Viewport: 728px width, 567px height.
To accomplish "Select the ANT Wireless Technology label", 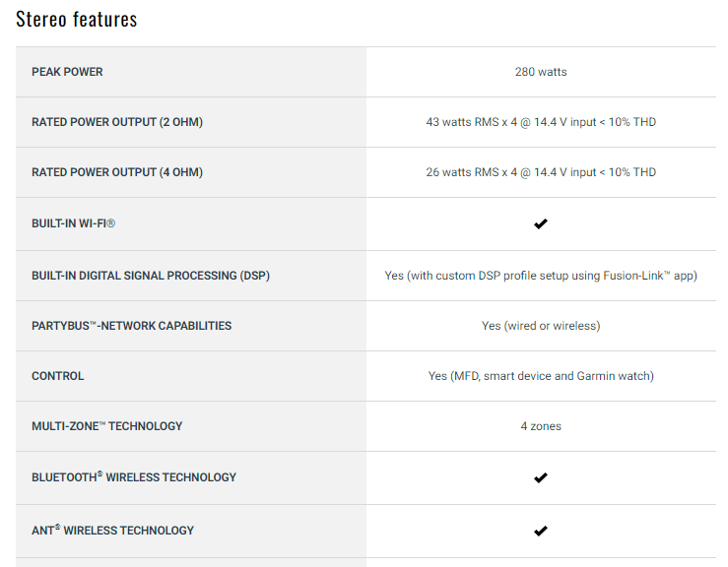I will pos(113,531).
